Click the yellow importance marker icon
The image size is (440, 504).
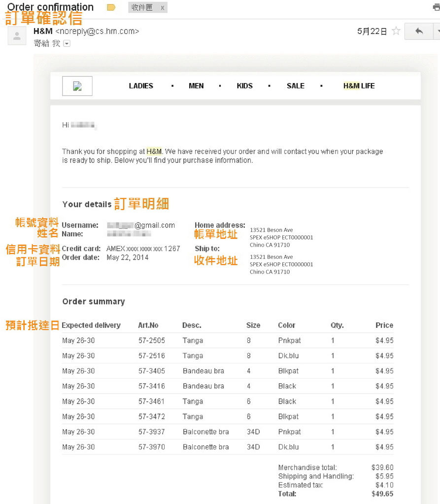click(111, 7)
